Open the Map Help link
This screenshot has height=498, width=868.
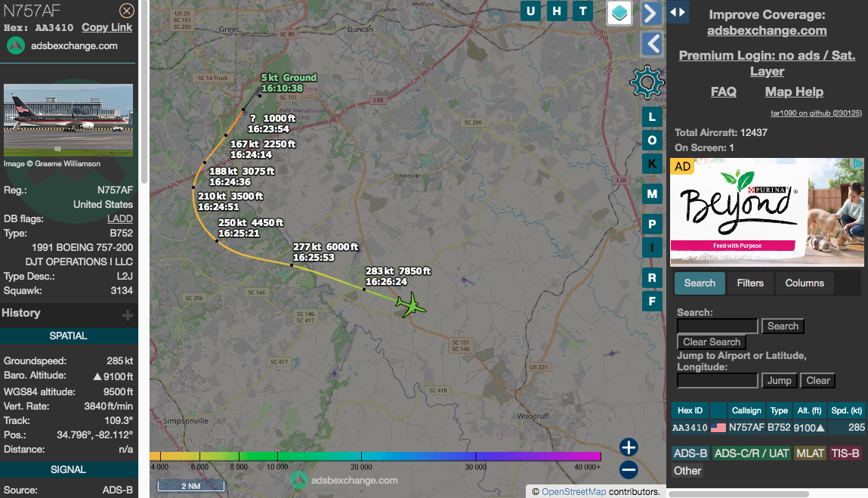tap(794, 91)
